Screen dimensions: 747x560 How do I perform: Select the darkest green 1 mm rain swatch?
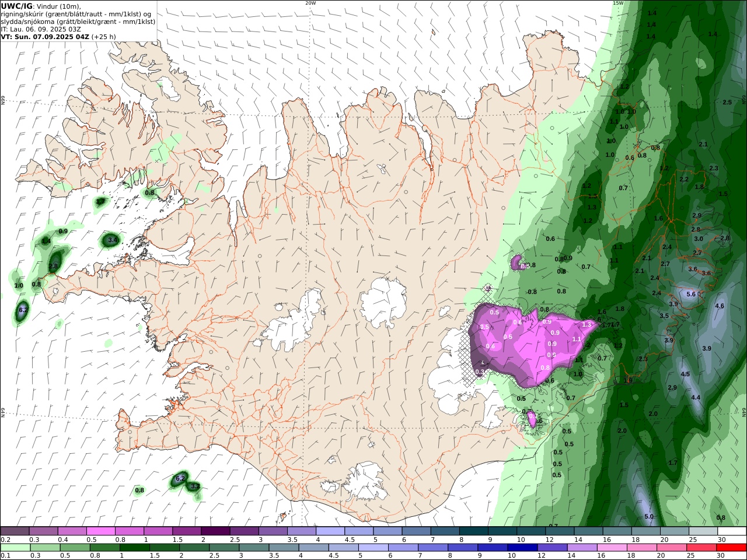coord(134,548)
